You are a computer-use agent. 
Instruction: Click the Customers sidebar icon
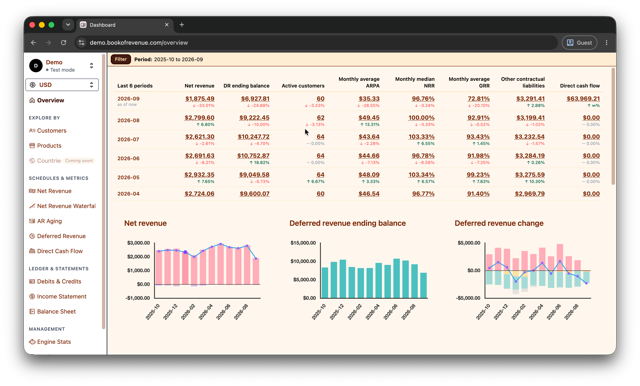click(x=32, y=131)
